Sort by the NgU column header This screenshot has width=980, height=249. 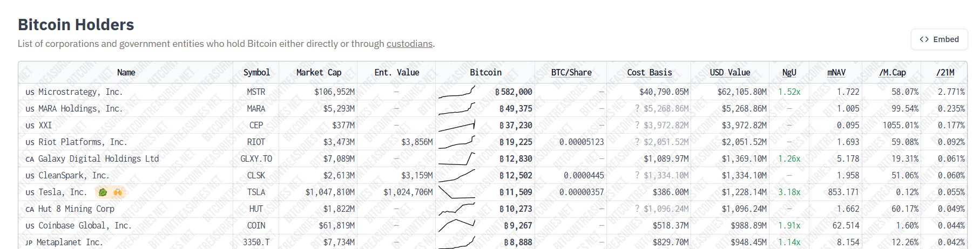(789, 72)
